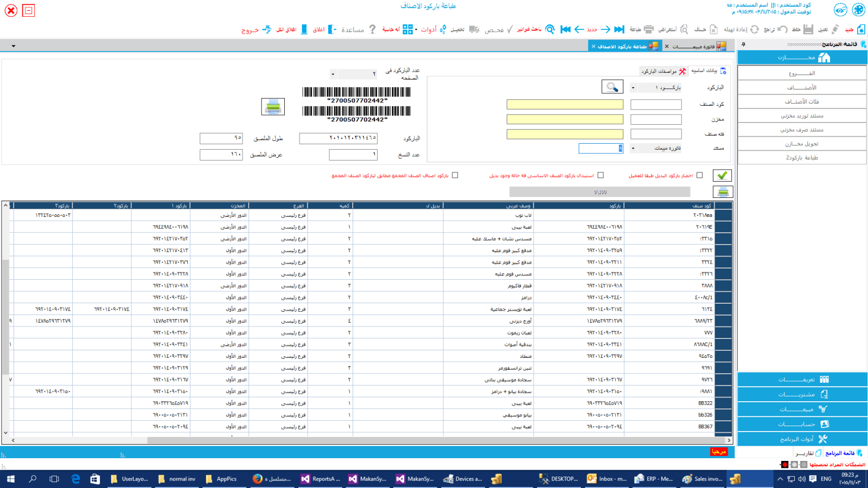Click the green checkmark confirm button
The height and width of the screenshot is (488, 868).
coord(722,175)
